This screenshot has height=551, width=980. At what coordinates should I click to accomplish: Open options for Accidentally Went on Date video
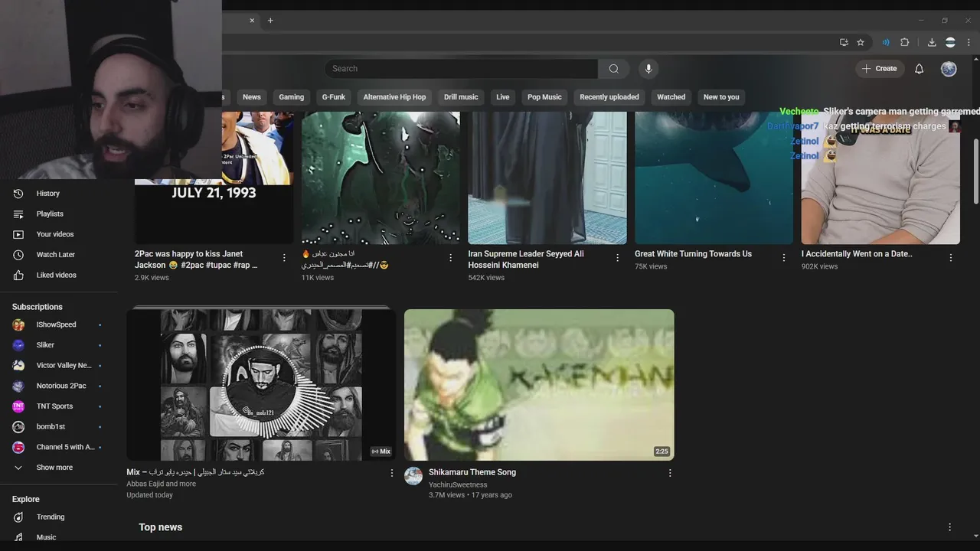coord(951,258)
